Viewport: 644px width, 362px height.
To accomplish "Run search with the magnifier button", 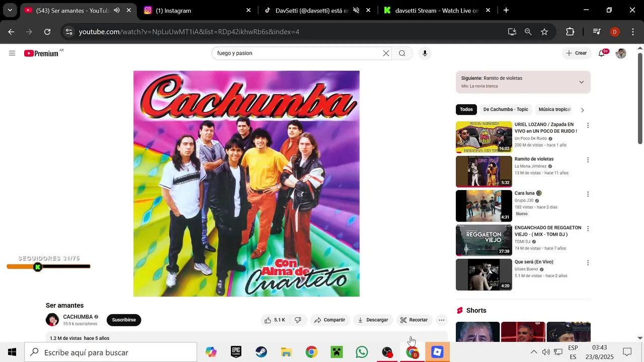I will (402, 53).
